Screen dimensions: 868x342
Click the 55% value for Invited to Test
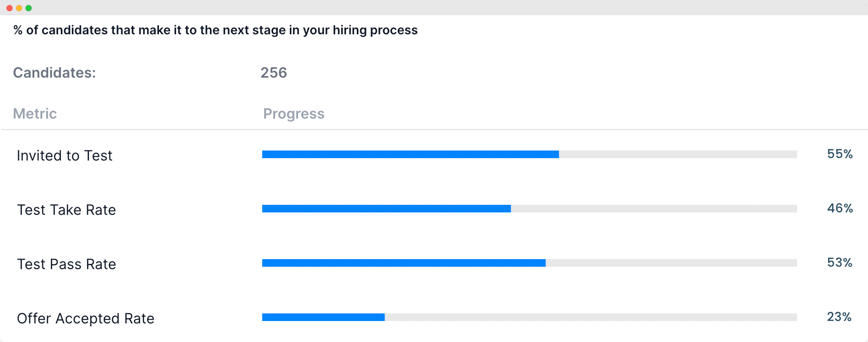(x=840, y=154)
